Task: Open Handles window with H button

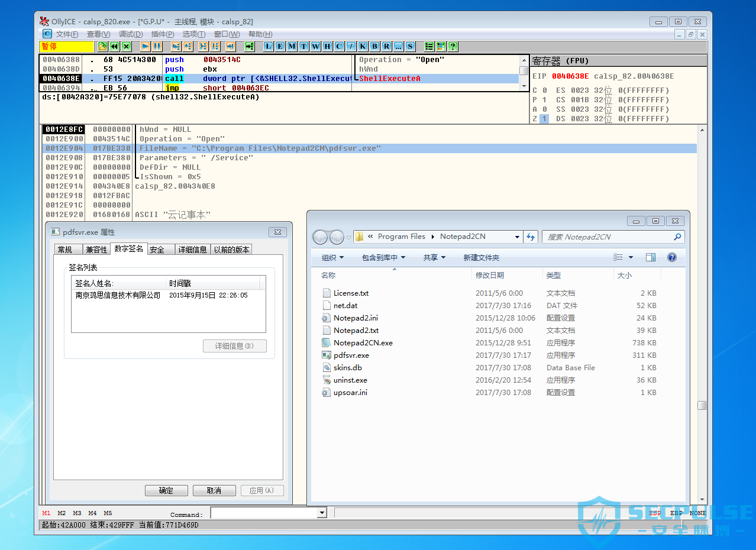Action: 327,46
